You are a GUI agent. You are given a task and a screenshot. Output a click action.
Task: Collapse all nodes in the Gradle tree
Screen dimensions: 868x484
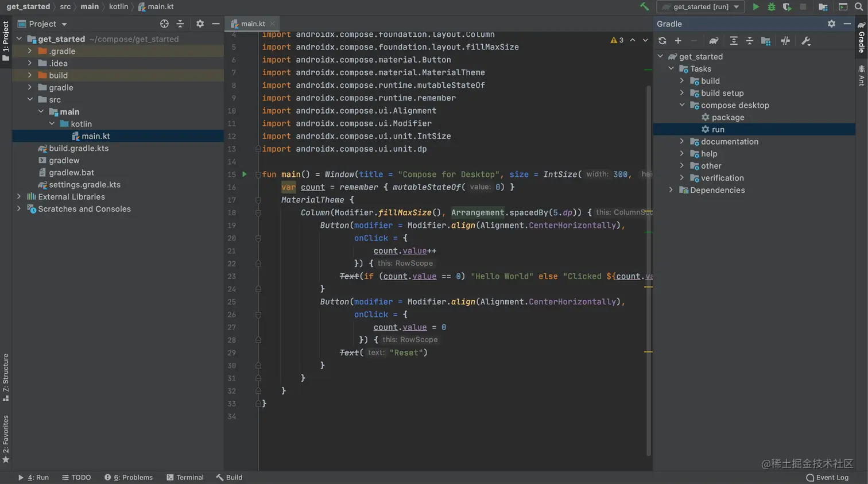click(x=750, y=40)
